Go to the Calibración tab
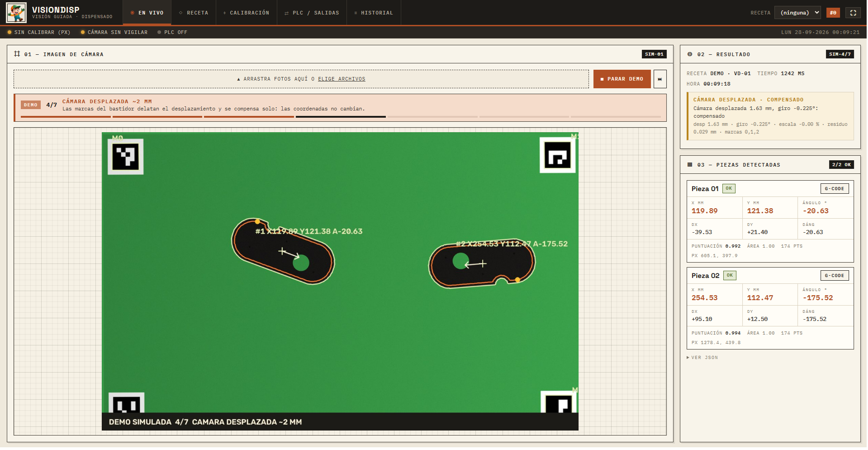The image size is (868, 450). [246, 13]
